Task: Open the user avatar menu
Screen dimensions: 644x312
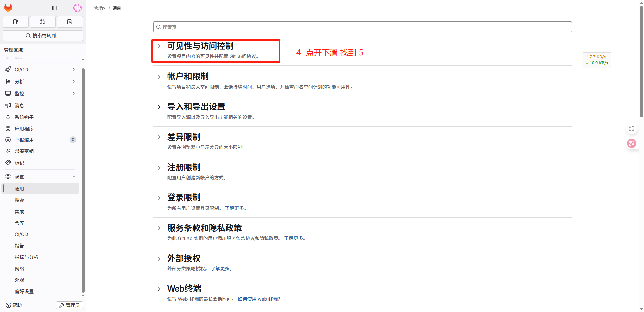Action: click(x=77, y=8)
